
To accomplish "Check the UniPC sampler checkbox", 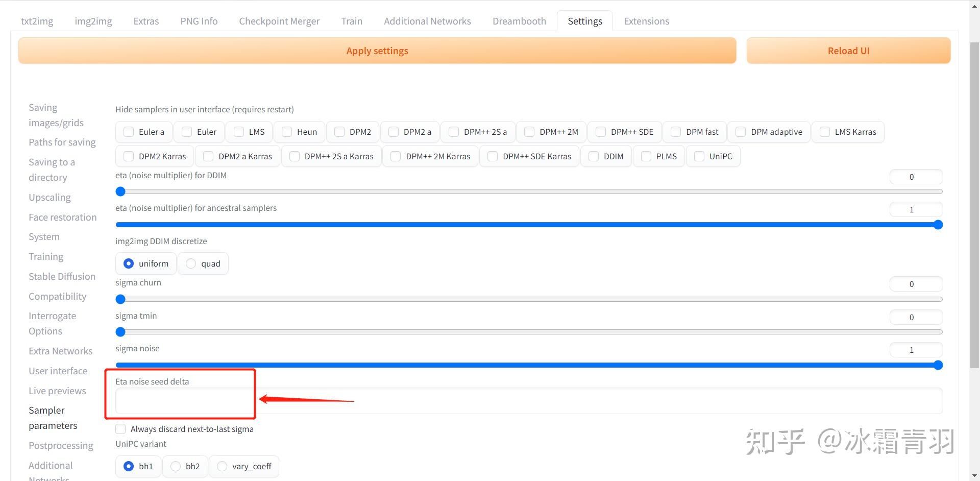I will pyautogui.click(x=698, y=156).
